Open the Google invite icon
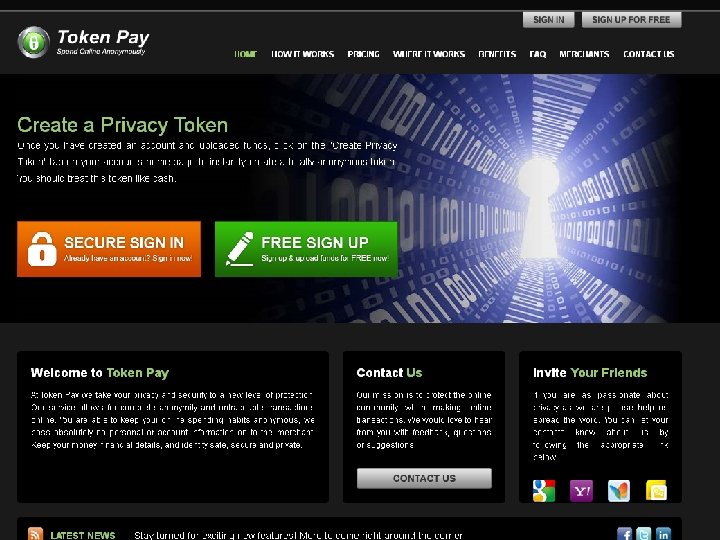 (x=544, y=490)
